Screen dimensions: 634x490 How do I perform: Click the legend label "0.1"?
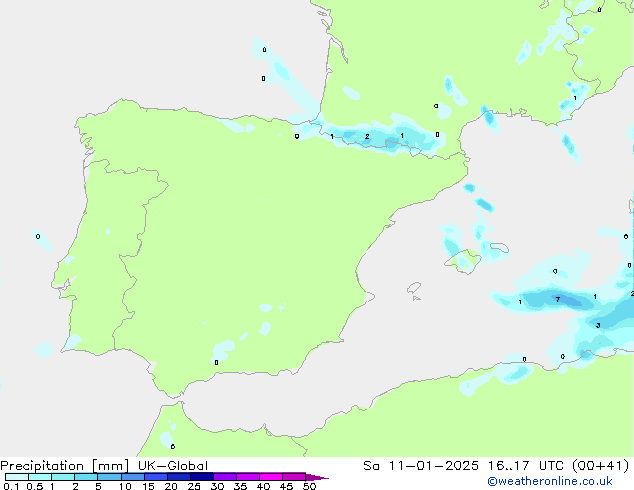[x=11, y=486]
